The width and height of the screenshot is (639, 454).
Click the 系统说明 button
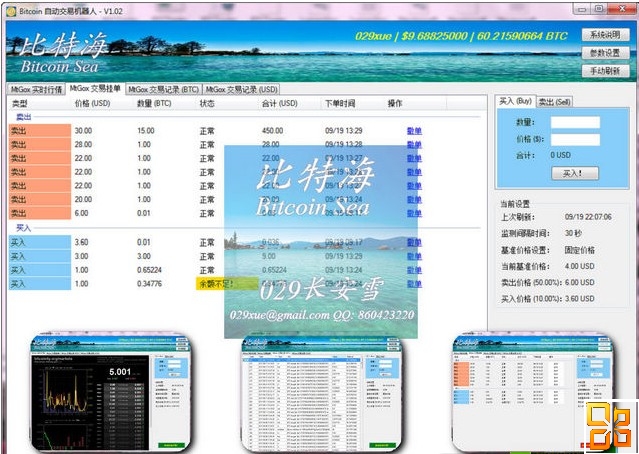coord(605,35)
